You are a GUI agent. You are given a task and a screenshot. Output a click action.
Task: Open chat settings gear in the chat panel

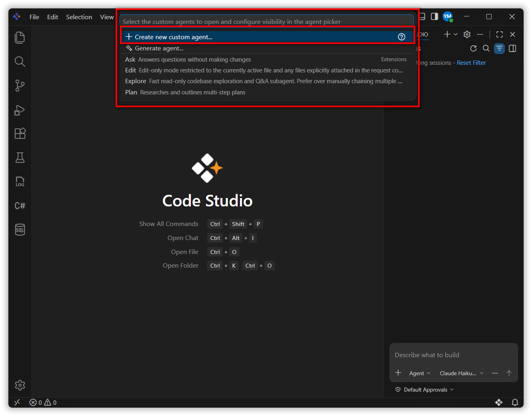point(467,34)
